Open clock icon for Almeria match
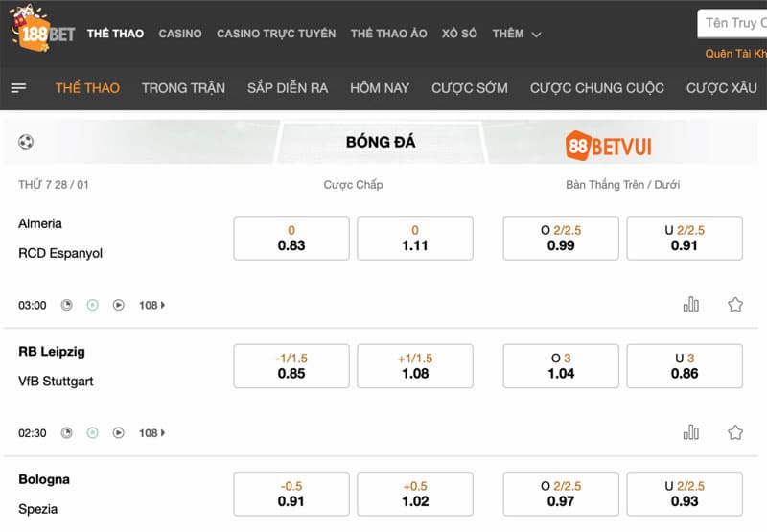767x532 pixels. coord(66,305)
